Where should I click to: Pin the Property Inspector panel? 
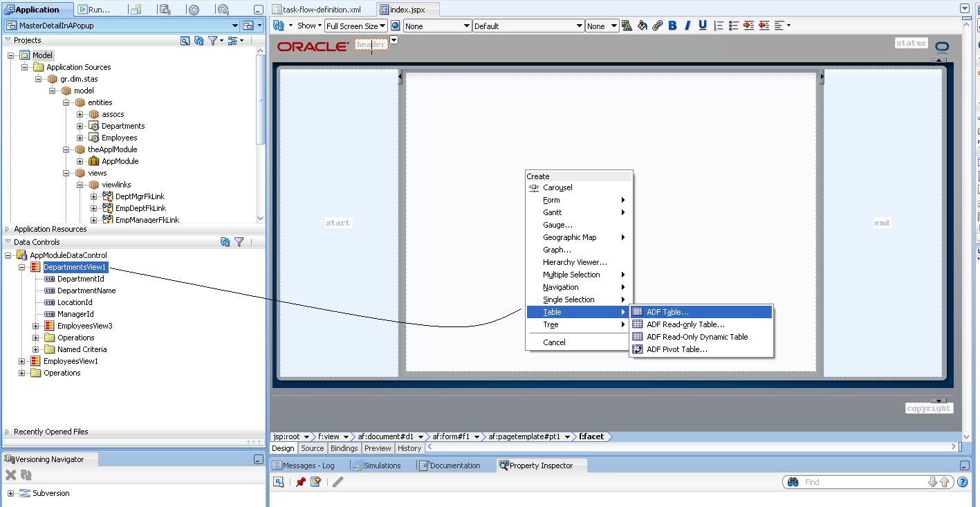301,481
